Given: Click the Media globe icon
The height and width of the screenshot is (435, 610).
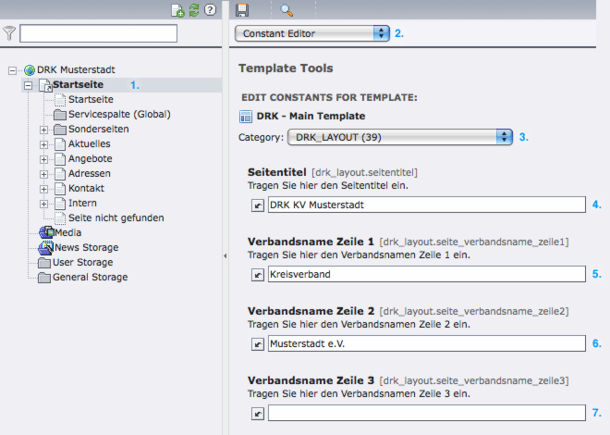Looking at the screenshot, I should click(x=46, y=233).
